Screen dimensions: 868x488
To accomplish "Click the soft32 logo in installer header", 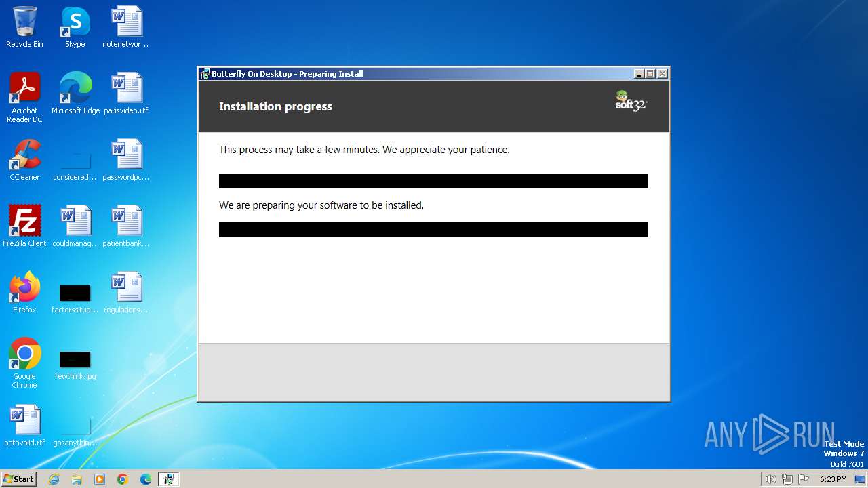I will tap(631, 101).
